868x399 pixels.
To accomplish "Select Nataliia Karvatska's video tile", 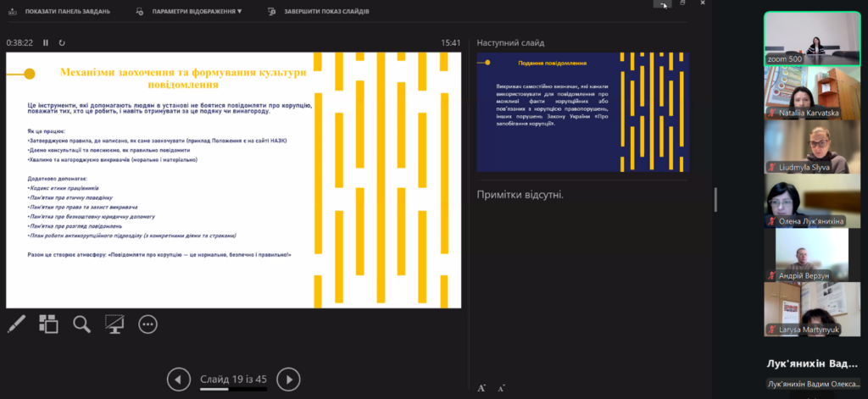I will point(805,91).
